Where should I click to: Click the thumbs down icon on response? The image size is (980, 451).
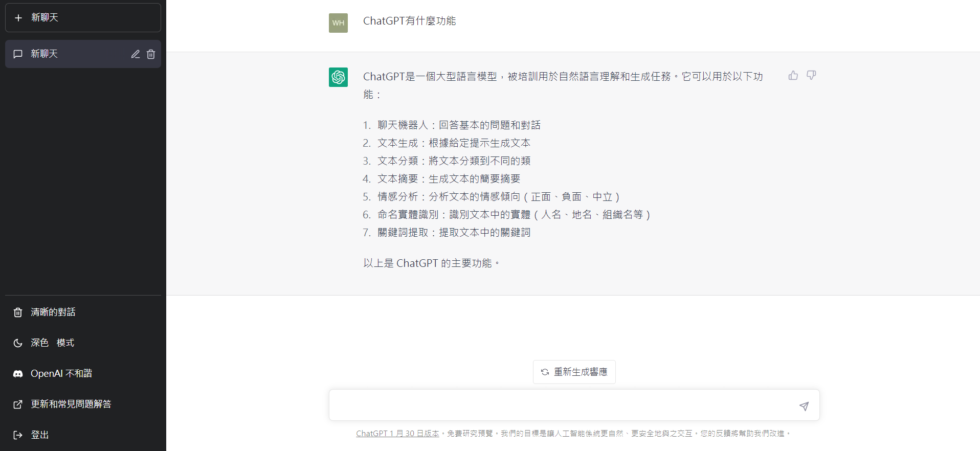811,76
